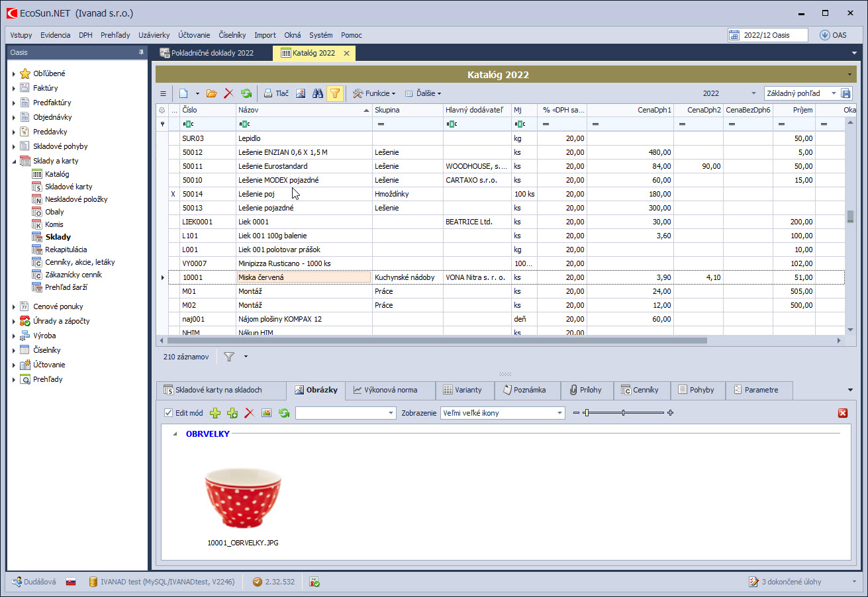Screen dimensions: 868x597
Task: Expand the Faktúry tree node
Action: (x=14, y=88)
